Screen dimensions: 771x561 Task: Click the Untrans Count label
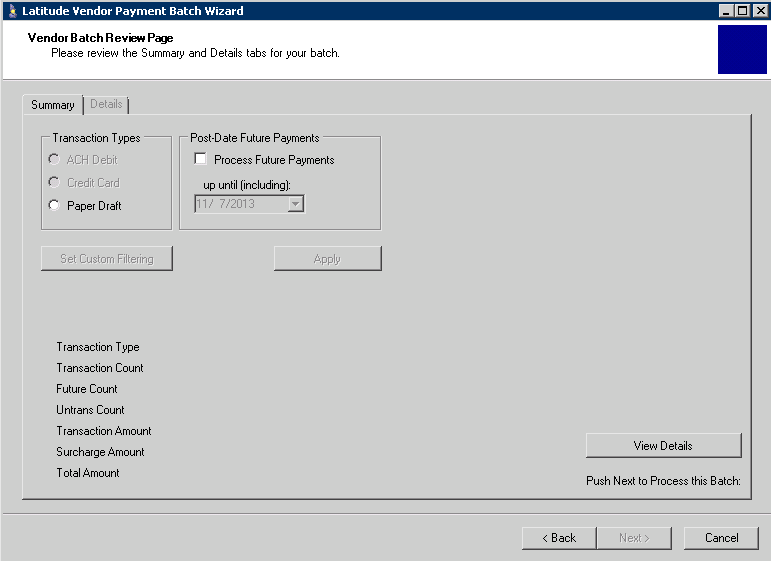point(90,410)
